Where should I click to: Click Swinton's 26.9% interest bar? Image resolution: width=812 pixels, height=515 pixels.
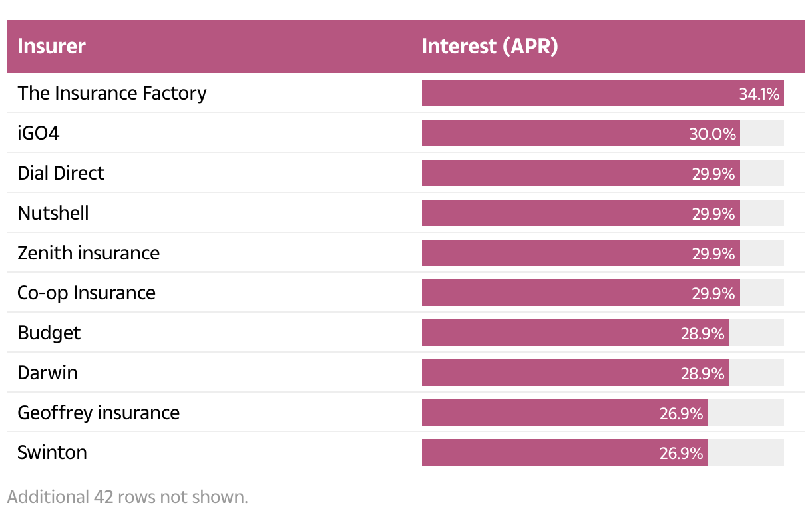tap(564, 453)
